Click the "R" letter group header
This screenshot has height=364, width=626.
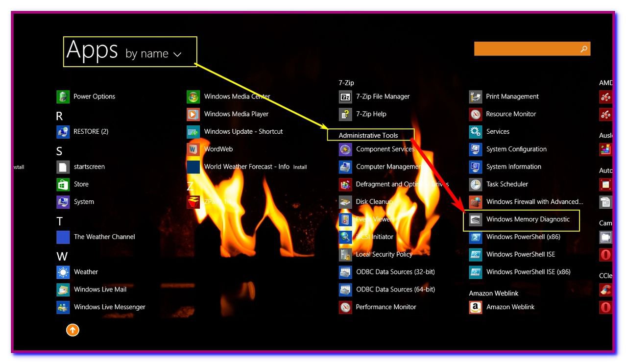click(x=60, y=116)
